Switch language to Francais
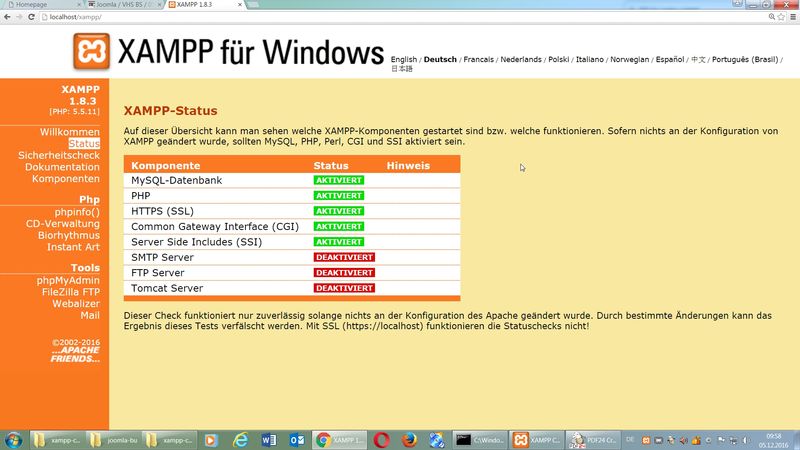 pyautogui.click(x=478, y=60)
